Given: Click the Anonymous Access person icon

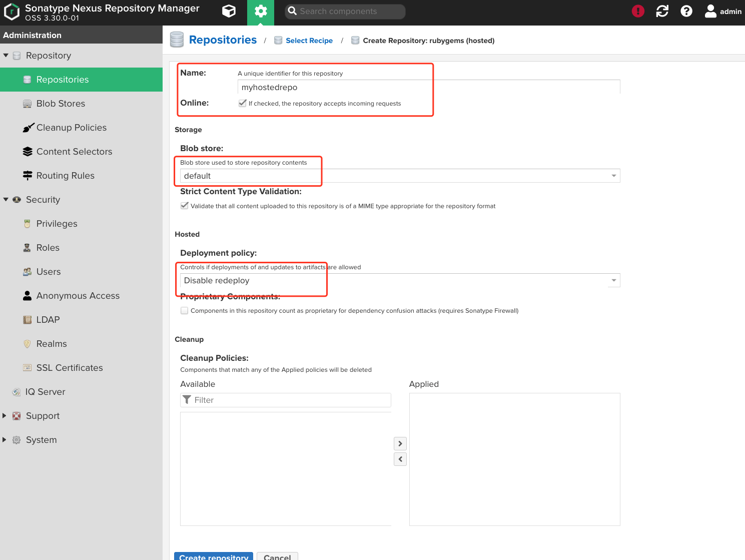Looking at the screenshot, I should [28, 296].
